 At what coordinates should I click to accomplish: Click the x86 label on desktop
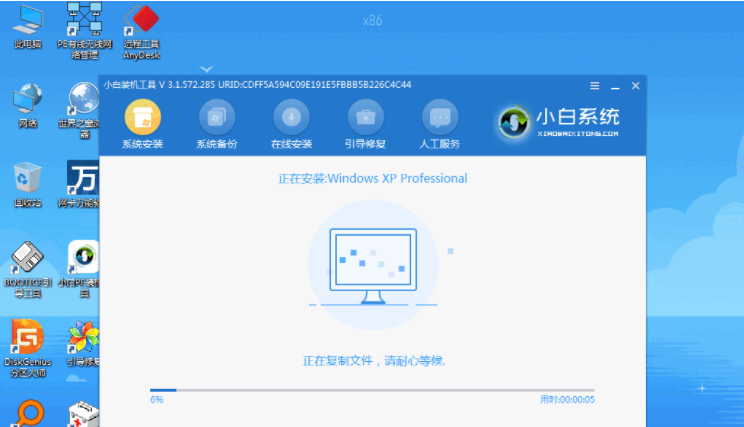tap(372, 20)
